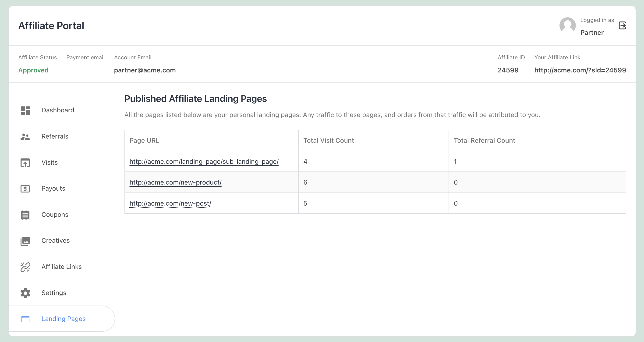Select the Referrals navigation item
Image resolution: width=644 pixels, height=342 pixels.
click(55, 136)
